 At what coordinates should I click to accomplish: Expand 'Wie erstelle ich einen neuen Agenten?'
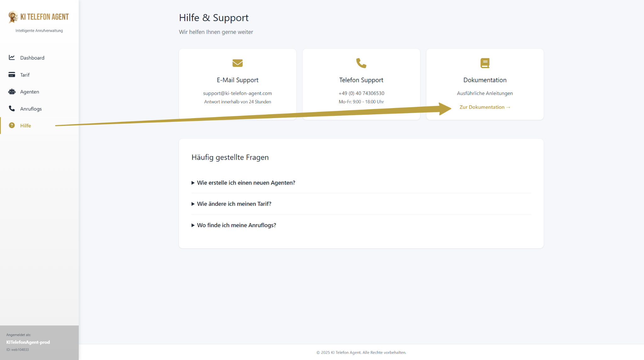pos(246,183)
